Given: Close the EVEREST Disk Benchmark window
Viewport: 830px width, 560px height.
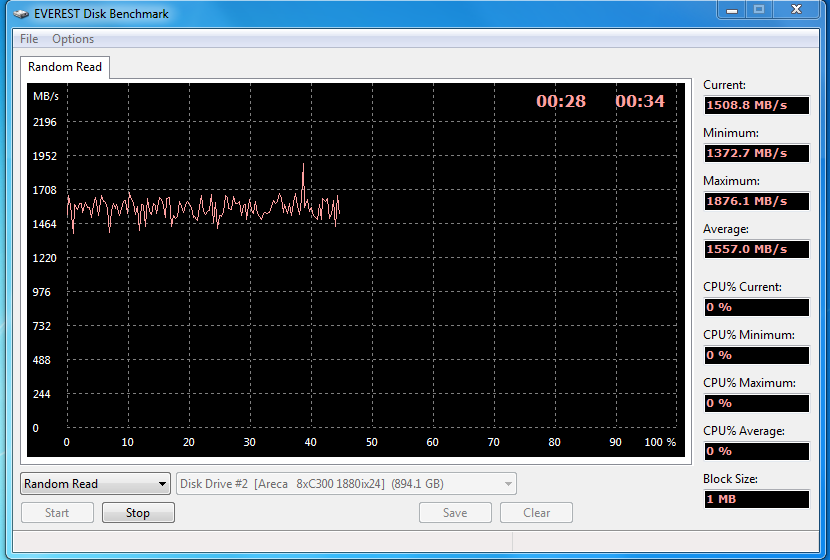Looking at the screenshot, I should coord(797,10).
